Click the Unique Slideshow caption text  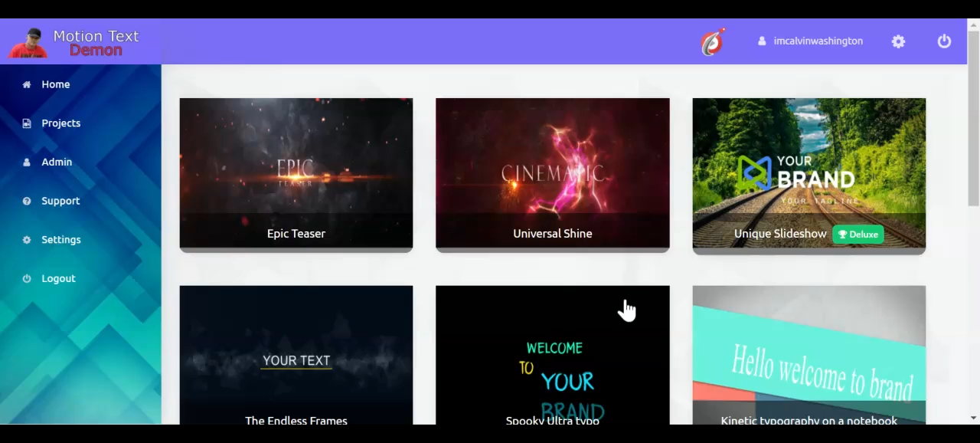780,234
